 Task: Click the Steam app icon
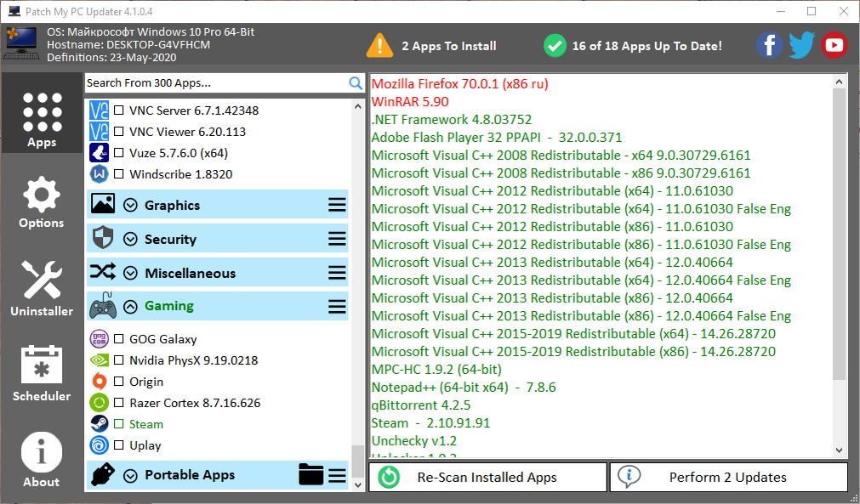[99, 424]
